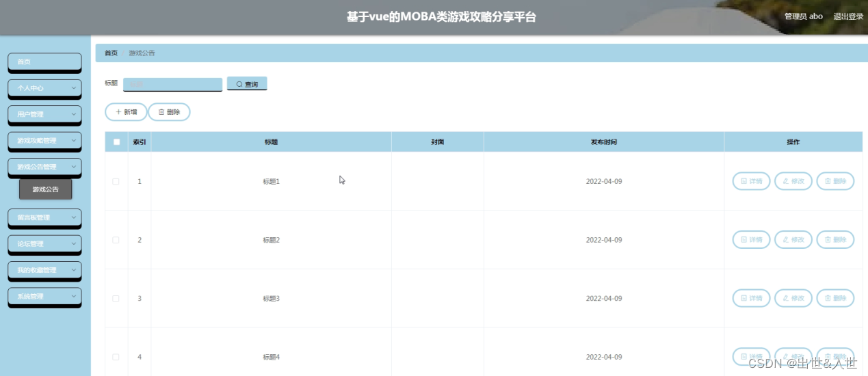Click the 标题4 cell
Screen dimensions: 868x376
(272, 357)
